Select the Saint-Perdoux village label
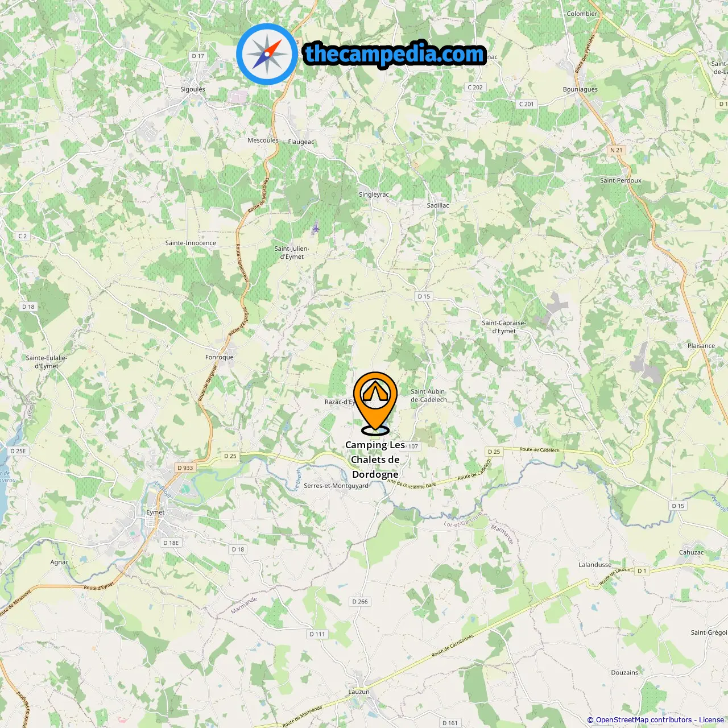This screenshot has width=728, height=728. pyautogui.click(x=621, y=180)
